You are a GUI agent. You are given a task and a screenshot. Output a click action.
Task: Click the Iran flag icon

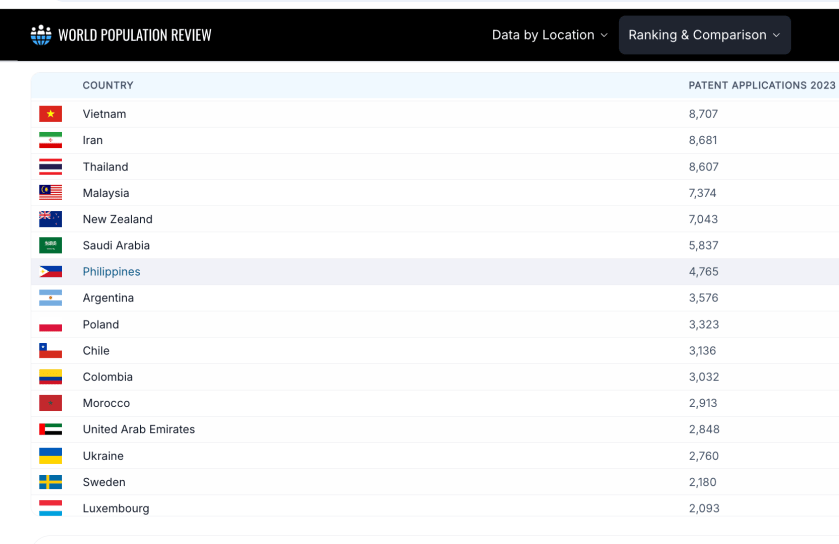point(50,140)
